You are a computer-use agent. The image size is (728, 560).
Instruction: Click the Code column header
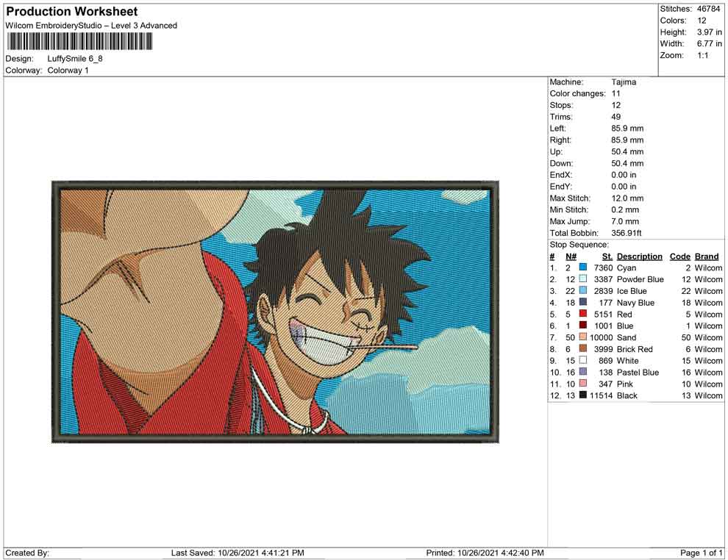(x=679, y=256)
